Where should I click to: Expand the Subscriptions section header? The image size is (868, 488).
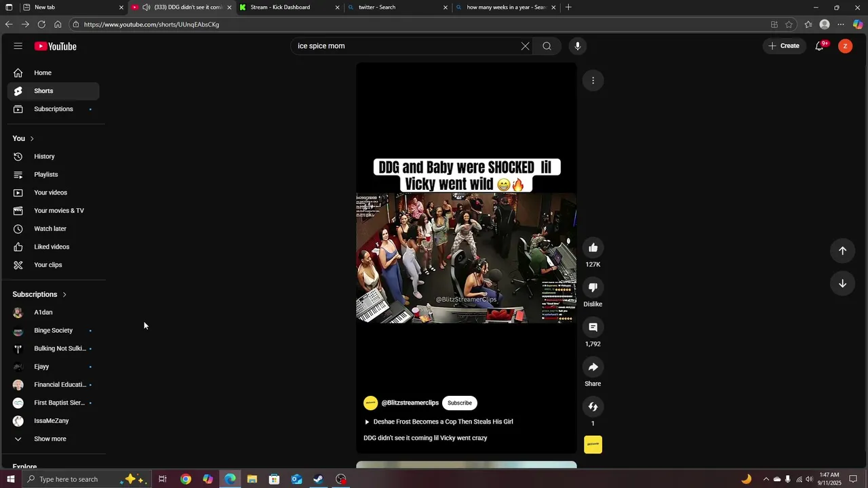[x=39, y=294]
